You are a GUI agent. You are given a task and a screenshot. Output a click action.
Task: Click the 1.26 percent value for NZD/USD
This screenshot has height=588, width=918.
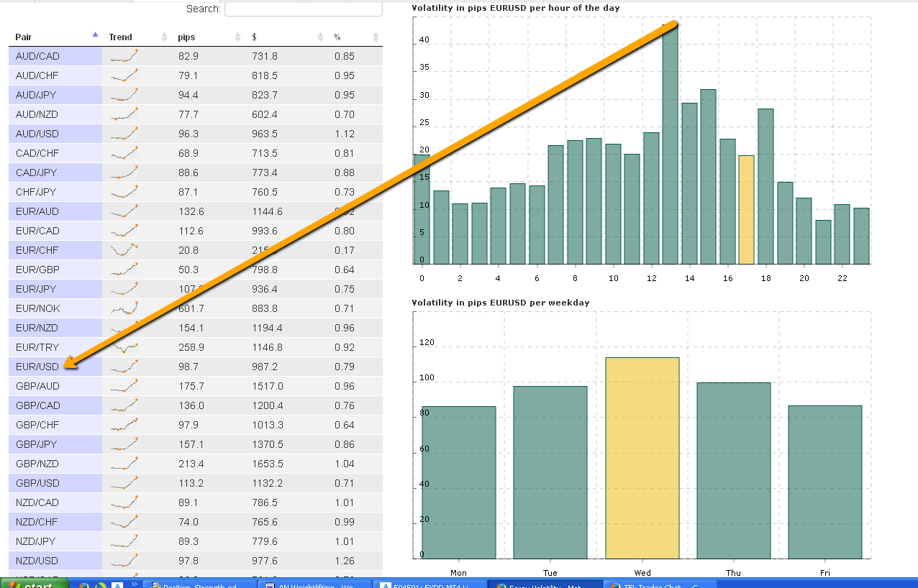(x=345, y=561)
